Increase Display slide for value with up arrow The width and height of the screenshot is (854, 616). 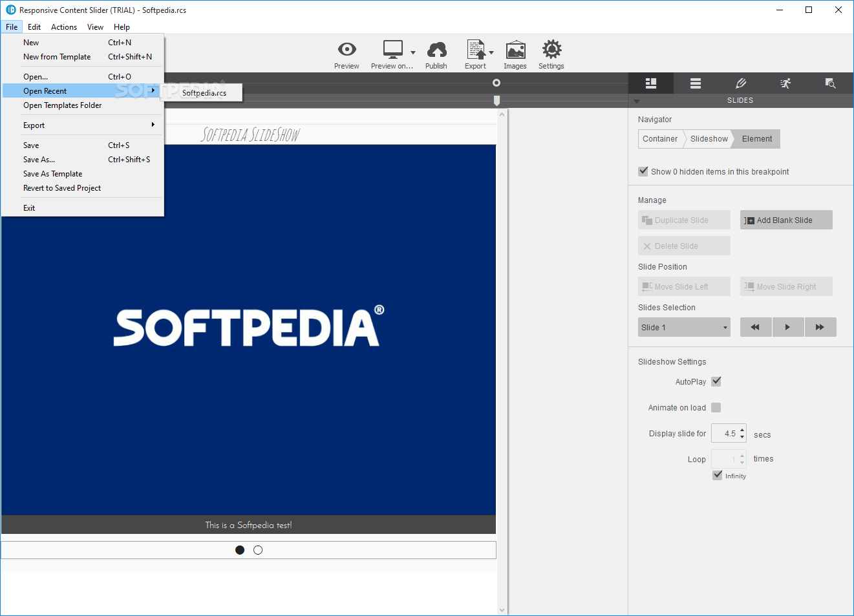coord(742,429)
